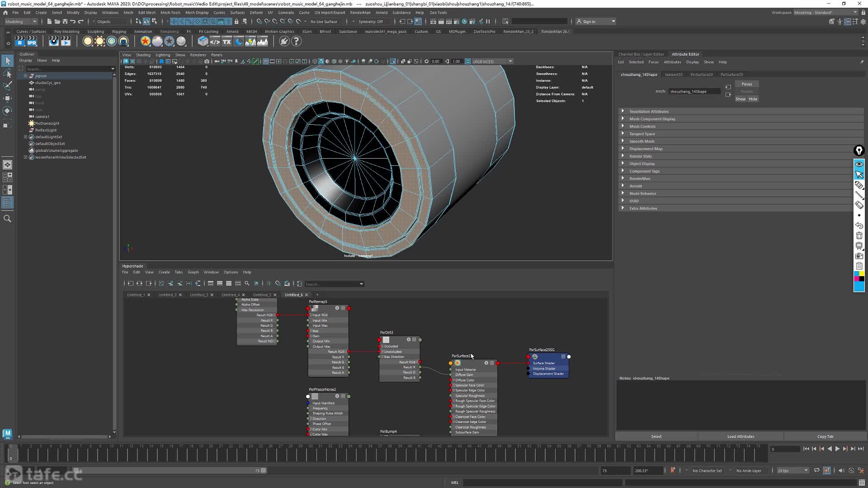Open the TX texture manager shelf icon
868x488 pixels.
pos(226,42)
